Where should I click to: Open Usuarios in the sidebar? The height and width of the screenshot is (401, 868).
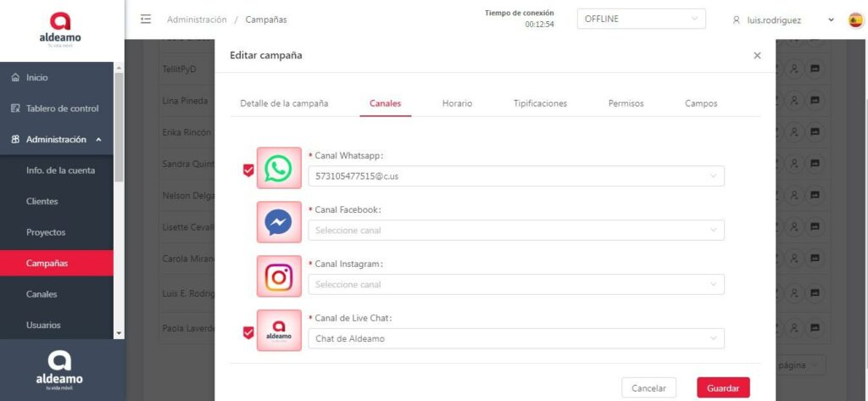[43, 325]
